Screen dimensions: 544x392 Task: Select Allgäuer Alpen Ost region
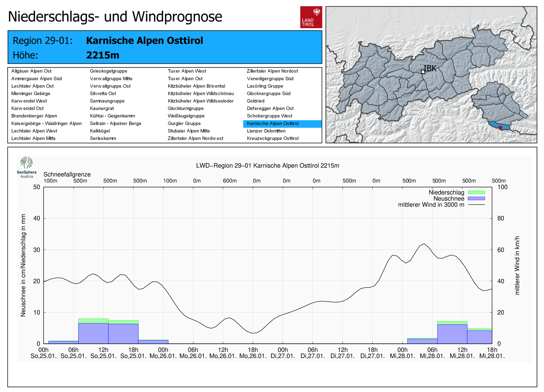point(31,71)
